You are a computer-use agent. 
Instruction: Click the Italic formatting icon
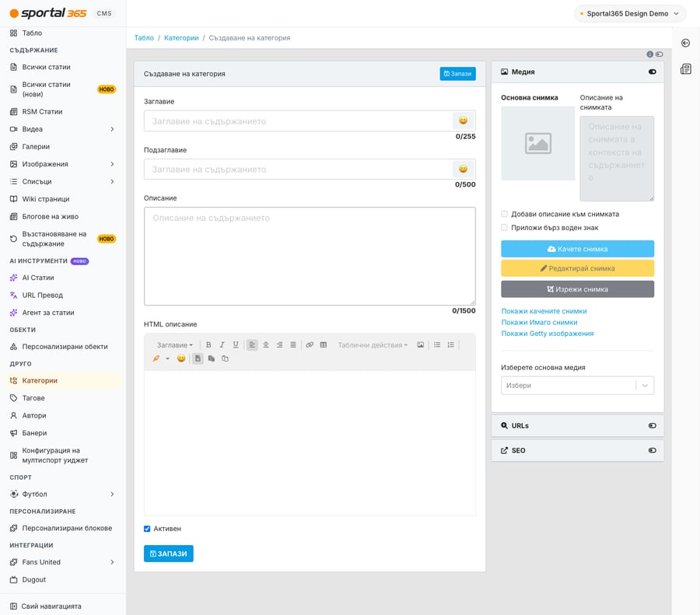coord(222,345)
